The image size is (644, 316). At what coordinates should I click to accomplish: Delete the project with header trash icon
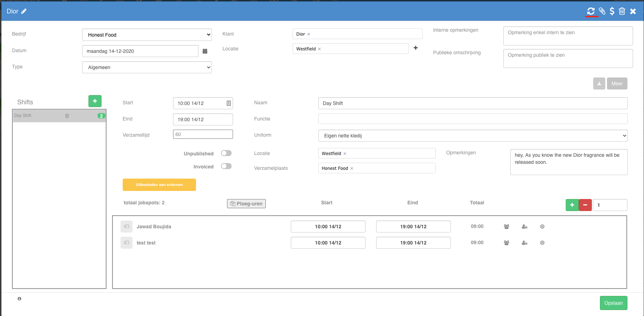click(622, 11)
